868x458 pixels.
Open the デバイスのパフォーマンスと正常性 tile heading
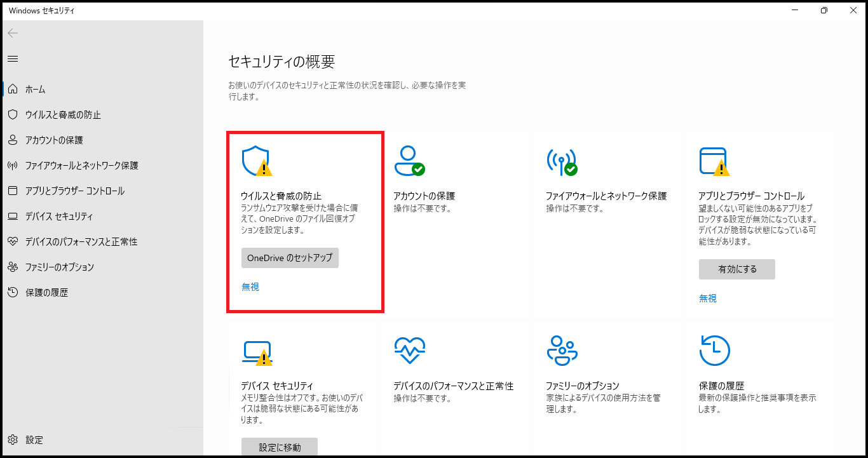[454, 386]
